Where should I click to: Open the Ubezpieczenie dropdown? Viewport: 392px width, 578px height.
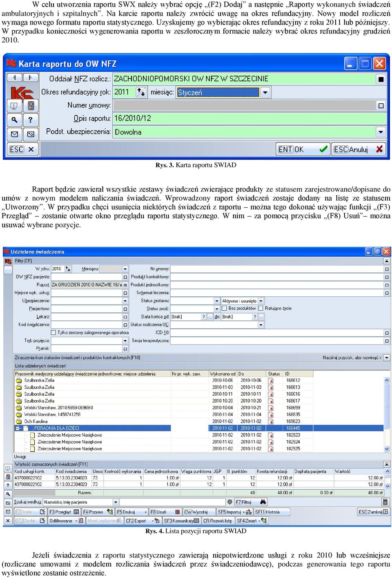point(125,301)
